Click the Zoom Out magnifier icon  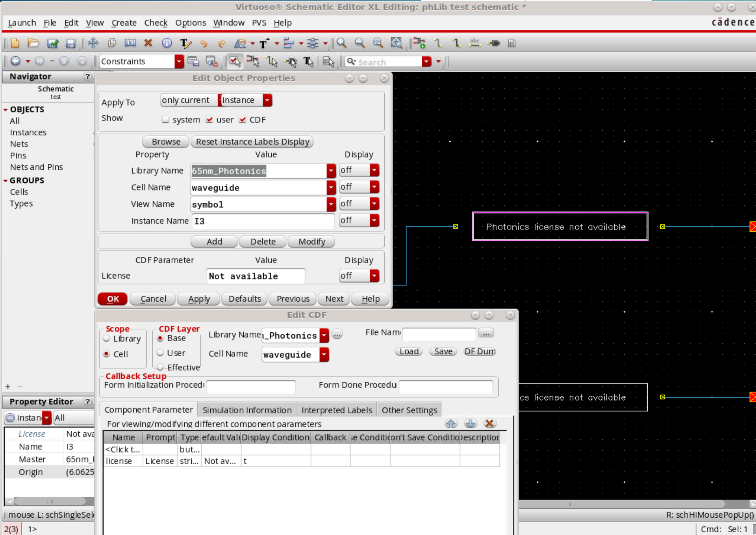[359, 43]
